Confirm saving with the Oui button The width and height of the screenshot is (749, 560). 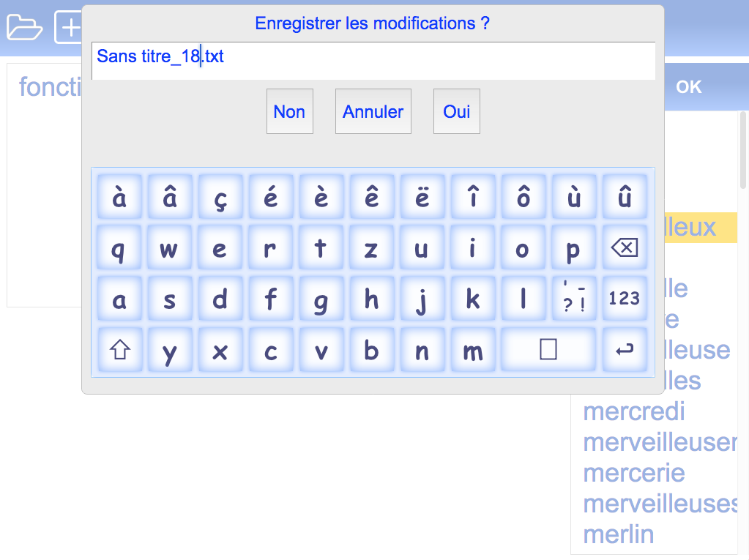456,111
